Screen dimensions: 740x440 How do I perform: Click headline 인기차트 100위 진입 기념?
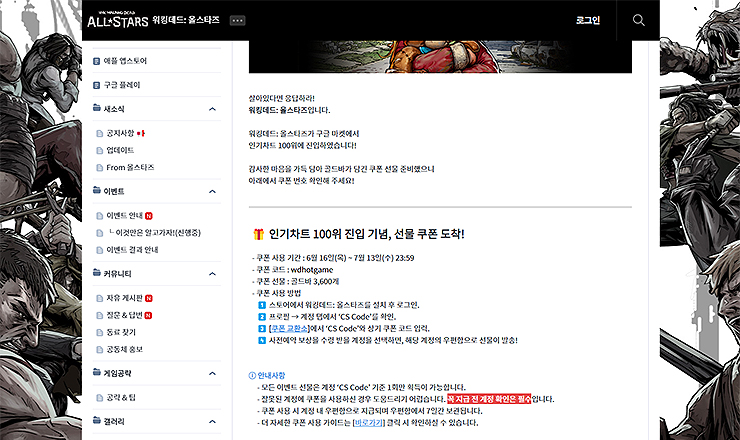point(366,234)
